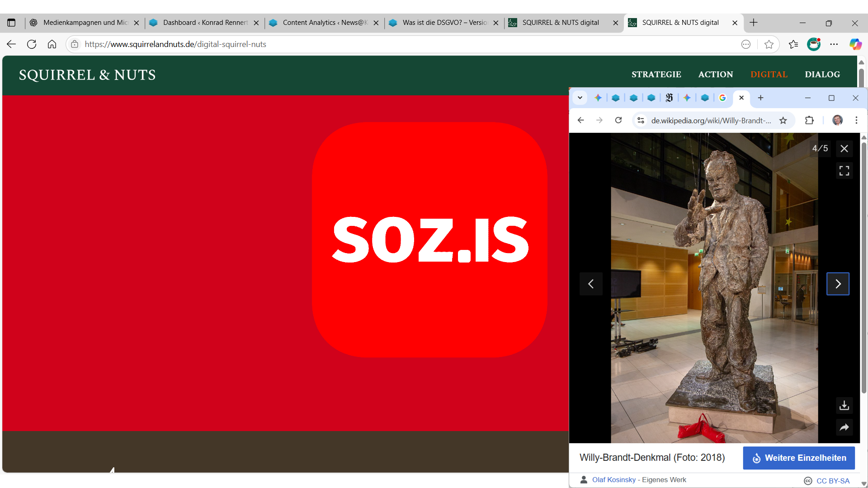Click the Edge home button

point(52,44)
